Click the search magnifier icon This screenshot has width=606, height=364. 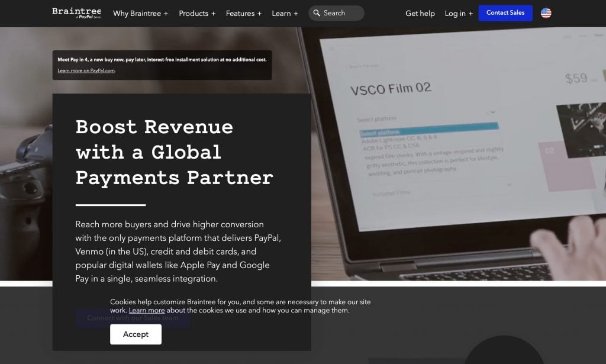[317, 13]
